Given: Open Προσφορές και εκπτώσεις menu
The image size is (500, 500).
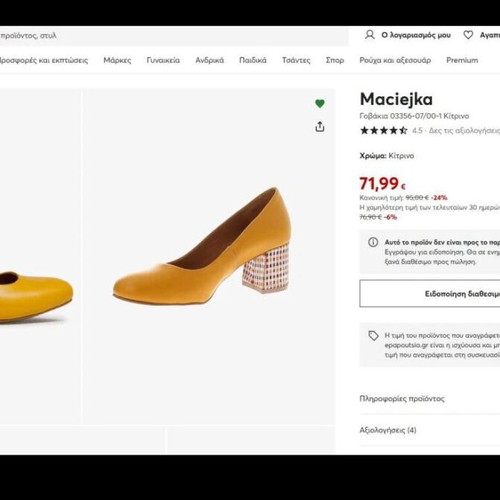Looking at the screenshot, I should pyautogui.click(x=43, y=60).
